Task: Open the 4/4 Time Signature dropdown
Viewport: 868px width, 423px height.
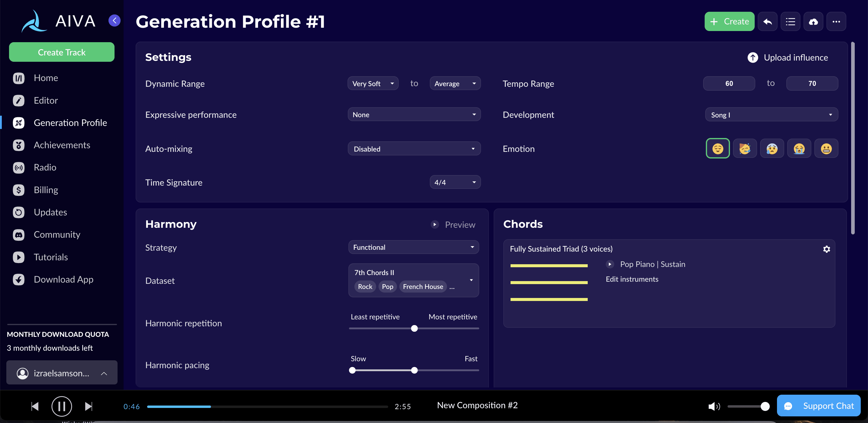Action: [x=455, y=182]
